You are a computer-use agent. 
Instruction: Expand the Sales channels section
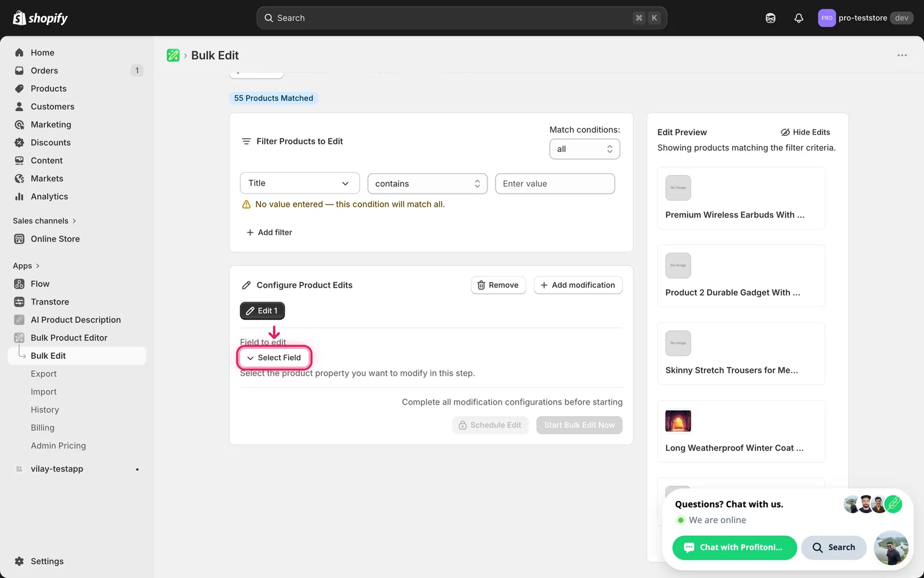click(x=44, y=221)
